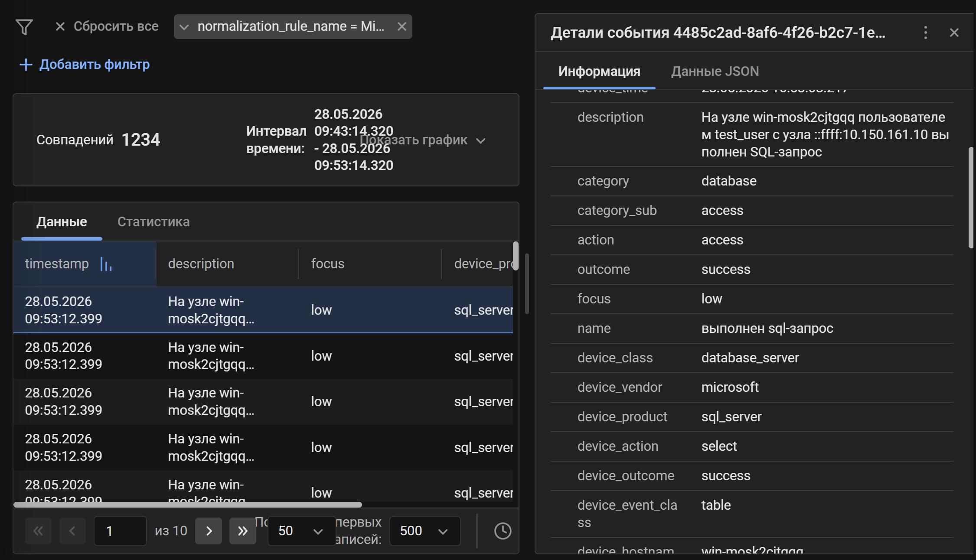This screenshot has height=560, width=976.
Task: Switch to the Информация tab
Action: [x=599, y=72]
